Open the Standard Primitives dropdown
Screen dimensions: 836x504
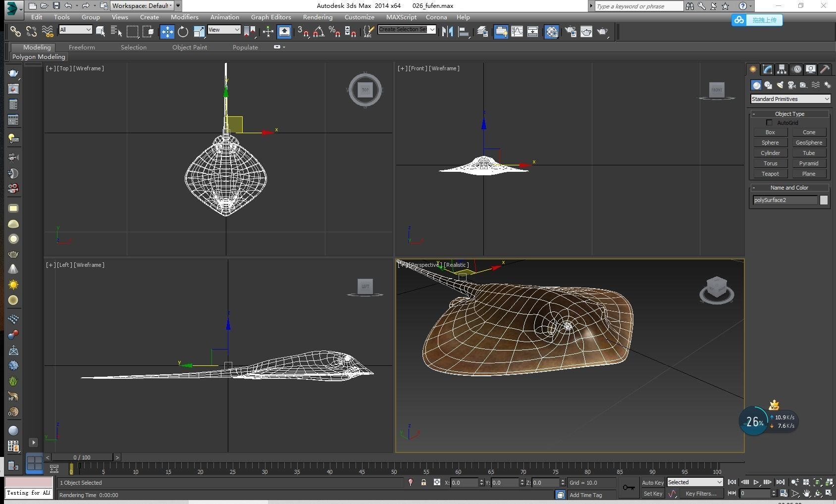789,99
